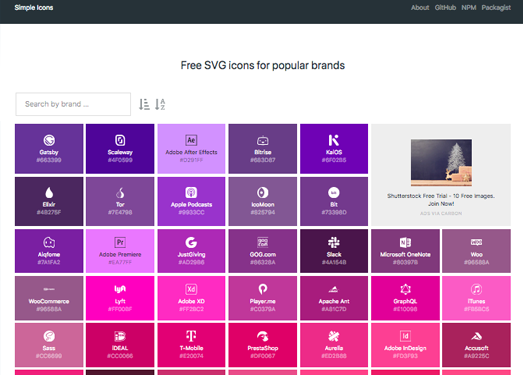Viewport: 523px width, 375px height.
Task: Select the Microsoft OneNote icon
Action: click(x=405, y=243)
